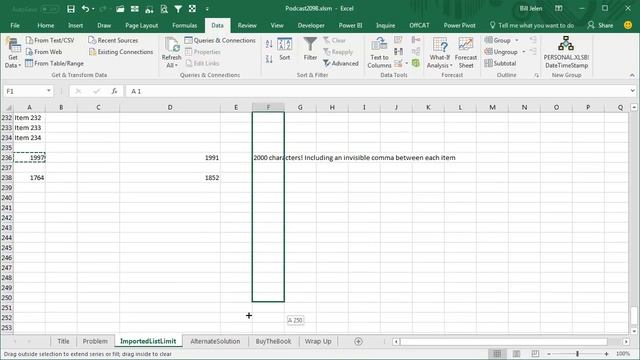Open the Power Pivot tab
This screenshot has height=360, width=640.
(x=459, y=25)
